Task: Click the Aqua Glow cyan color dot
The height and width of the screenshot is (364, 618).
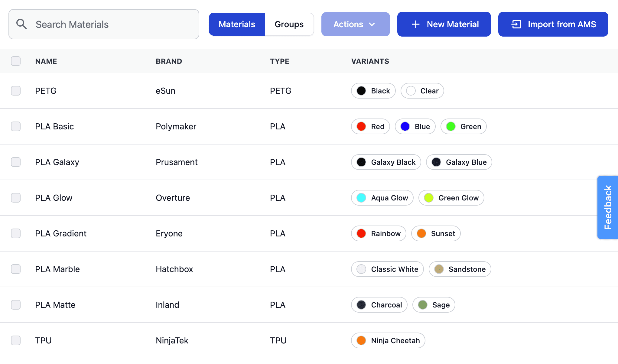Action: 361,198
